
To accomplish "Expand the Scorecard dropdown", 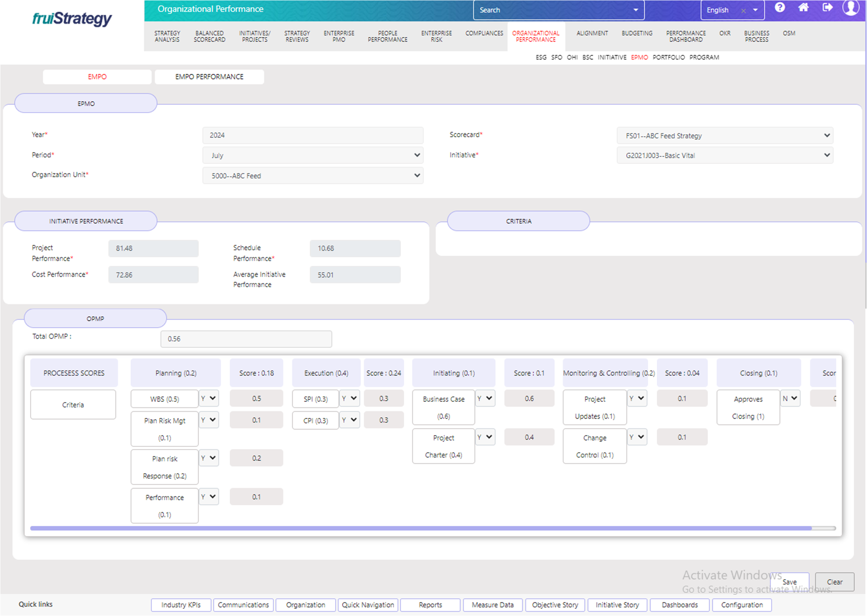I will click(x=725, y=136).
